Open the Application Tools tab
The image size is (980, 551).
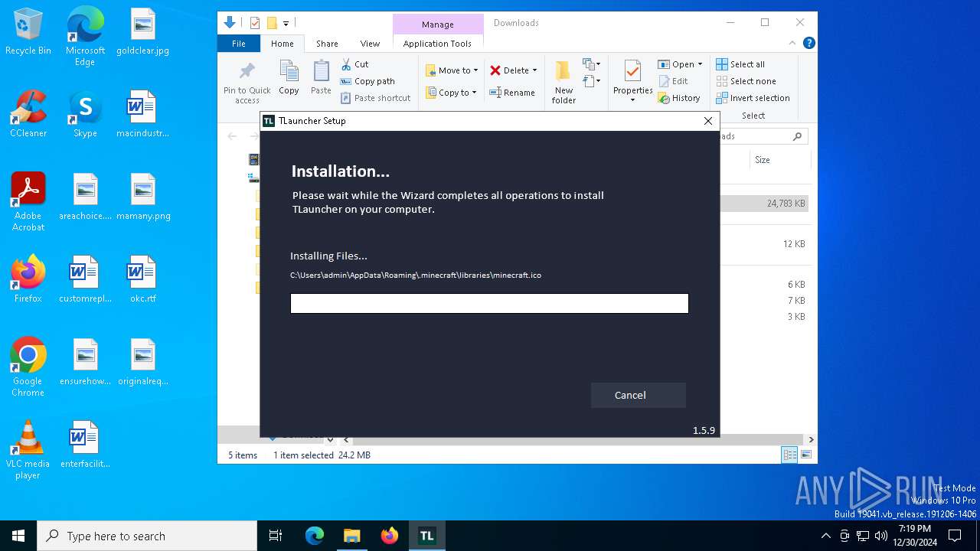437,44
